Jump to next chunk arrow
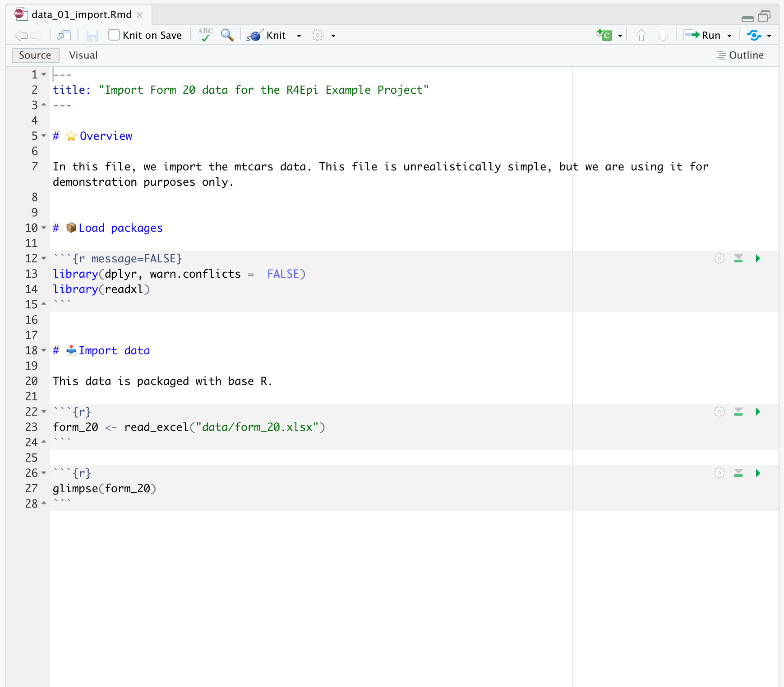The image size is (784, 687). coord(663,35)
